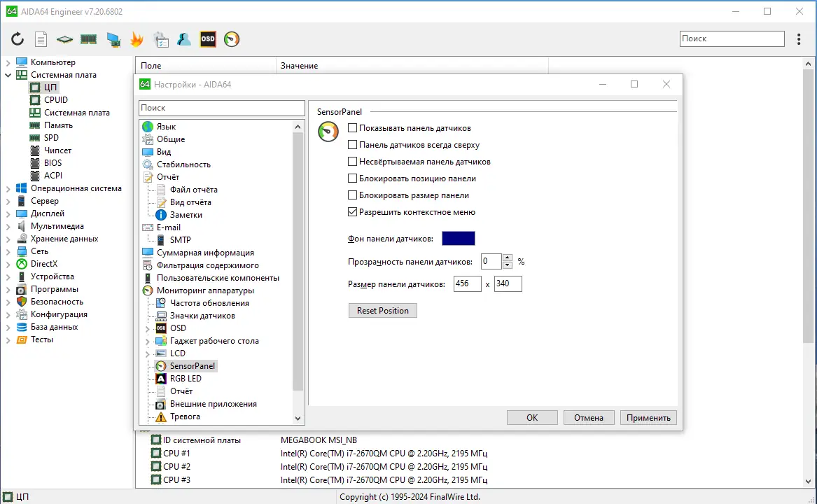The image size is (817, 504).
Task: Check 'Блокировать позицию панели'
Action: click(353, 178)
